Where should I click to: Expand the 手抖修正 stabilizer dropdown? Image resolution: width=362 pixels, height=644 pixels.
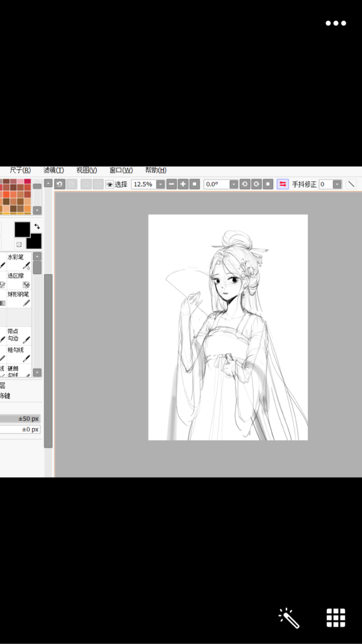pos(337,185)
